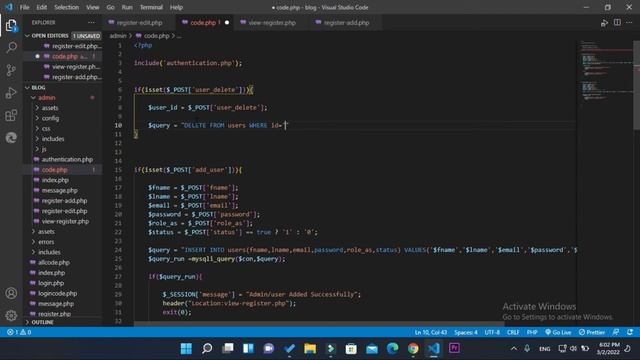
Task: Open Microsoft Store from taskbar
Action: pyautogui.click(x=351, y=348)
